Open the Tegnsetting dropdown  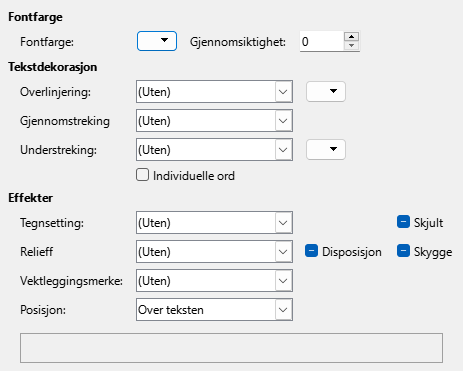click(214, 222)
